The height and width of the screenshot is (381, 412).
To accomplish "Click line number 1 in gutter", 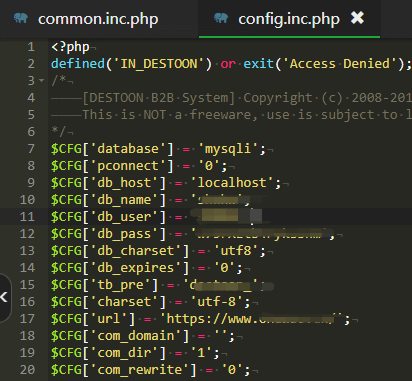I will click(31, 47).
